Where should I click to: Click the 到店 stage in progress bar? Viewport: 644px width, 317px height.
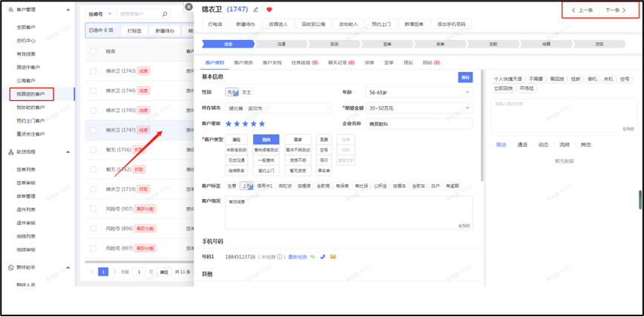click(x=335, y=44)
